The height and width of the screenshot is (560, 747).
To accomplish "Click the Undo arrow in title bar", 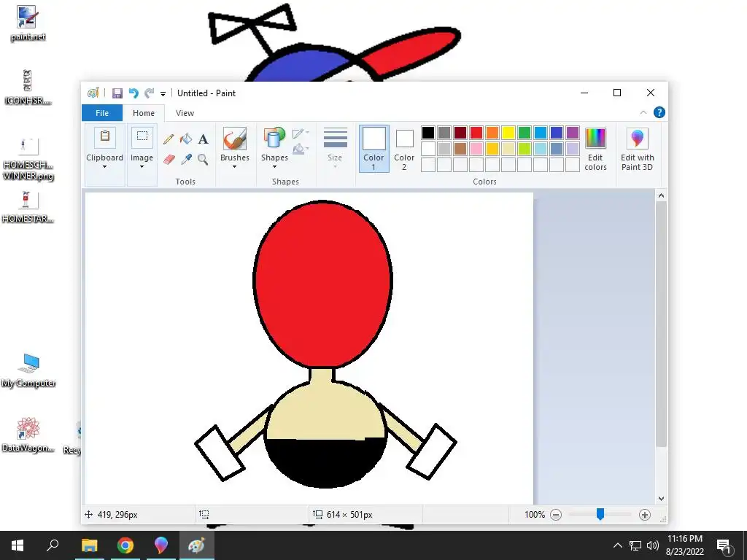I will coord(133,93).
